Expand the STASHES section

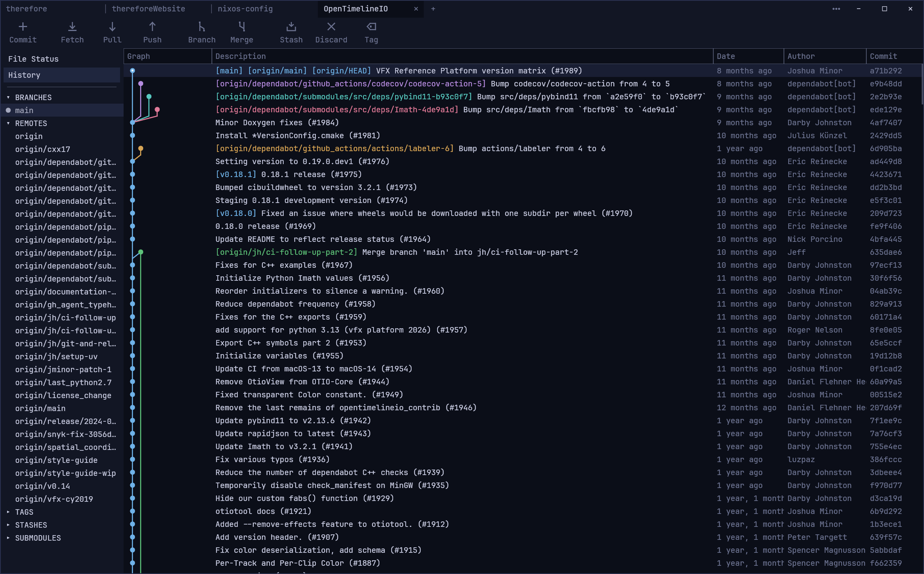(8, 525)
